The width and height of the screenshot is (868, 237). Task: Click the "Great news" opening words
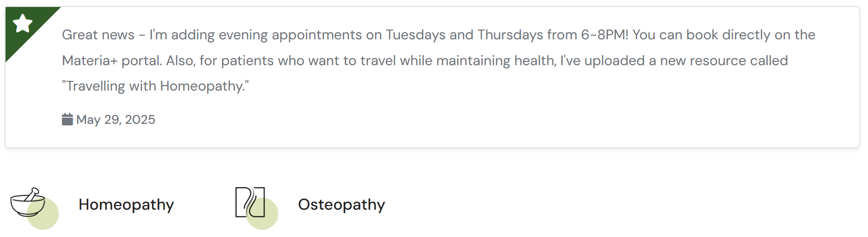click(x=98, y=35)
